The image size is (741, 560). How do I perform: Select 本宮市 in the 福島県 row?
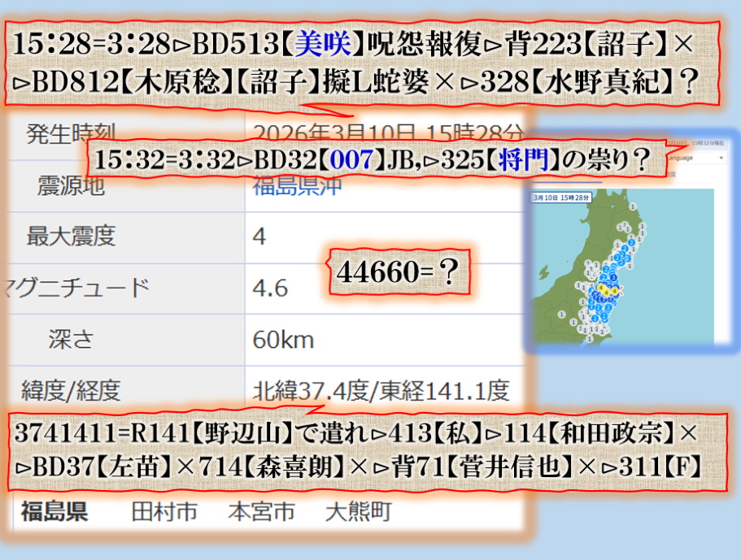260,512
